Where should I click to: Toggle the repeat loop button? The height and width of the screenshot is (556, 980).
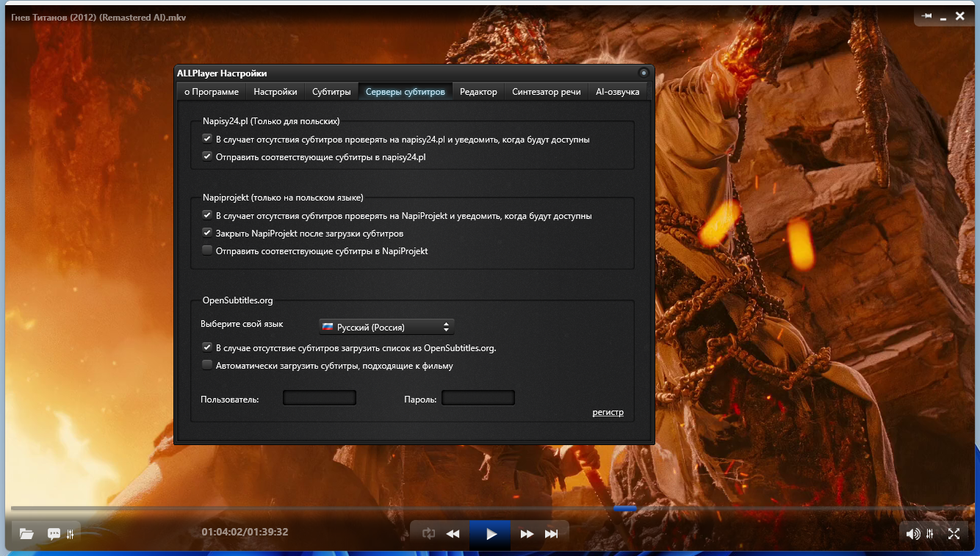pyautogui.click(x=428, y=534)
